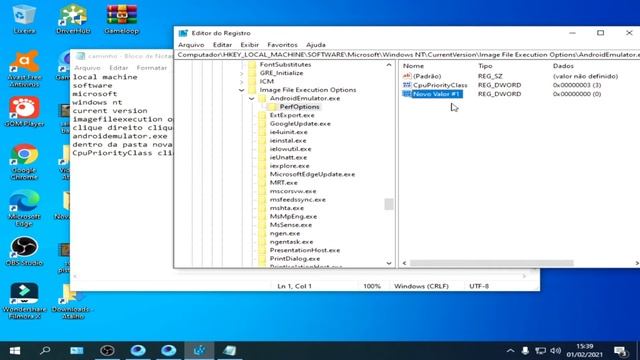Open volume control in system tray

[x=555, y=351]
